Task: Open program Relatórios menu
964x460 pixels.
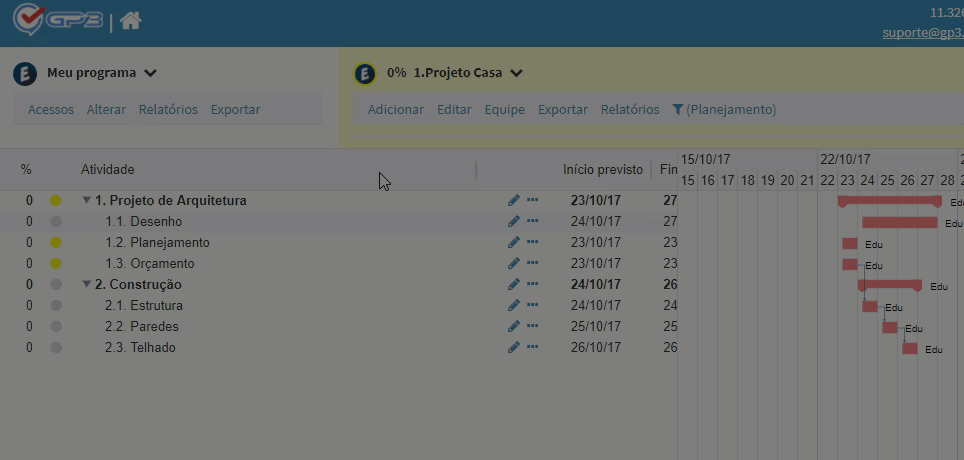Action: (x=168, y=109)
